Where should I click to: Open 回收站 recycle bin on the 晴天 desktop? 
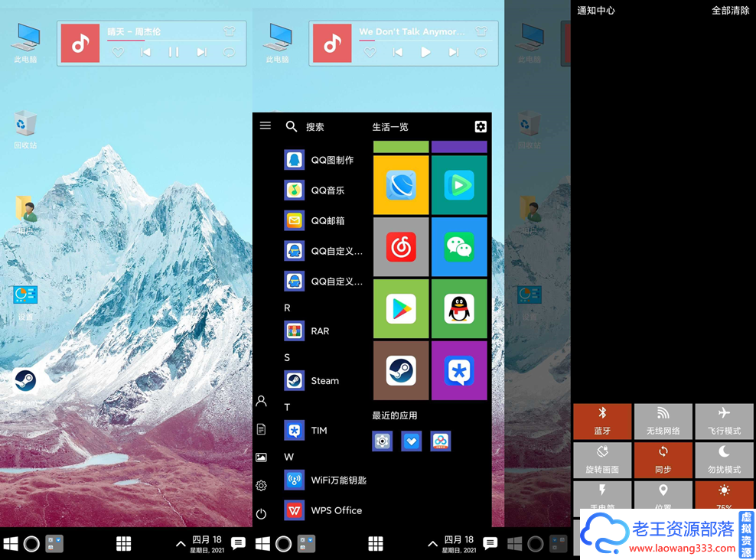tap(25, 129)
